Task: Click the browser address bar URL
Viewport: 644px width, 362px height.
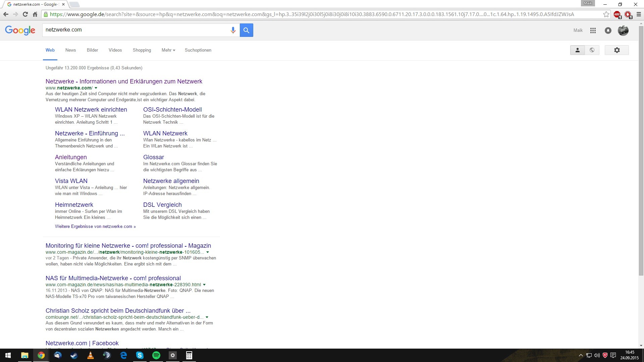Action: pos(312,14)
